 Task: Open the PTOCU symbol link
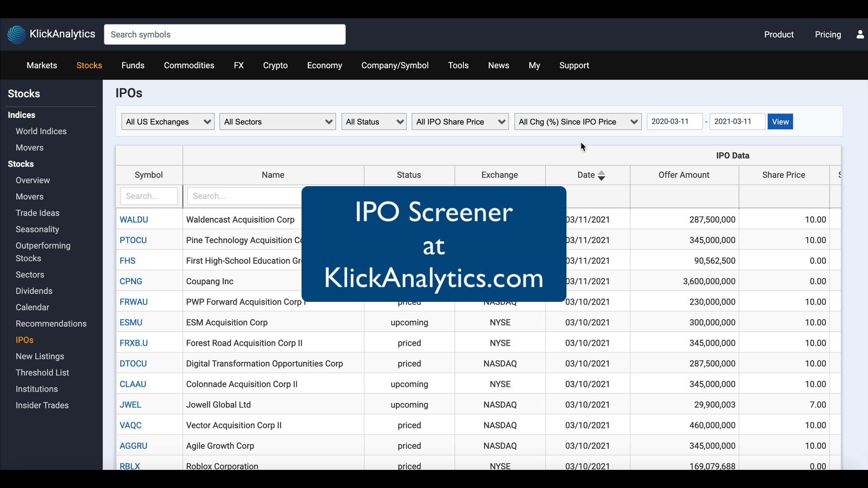click(133, 240)
